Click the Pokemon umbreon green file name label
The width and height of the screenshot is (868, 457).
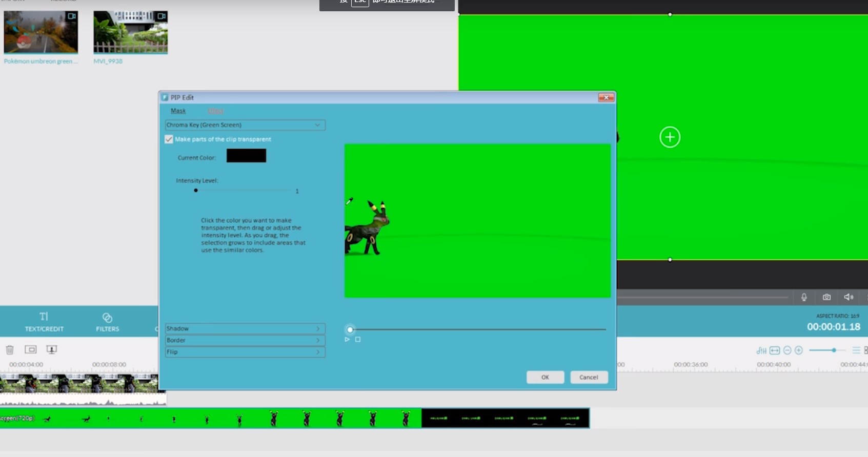click(x=41, y=61)
